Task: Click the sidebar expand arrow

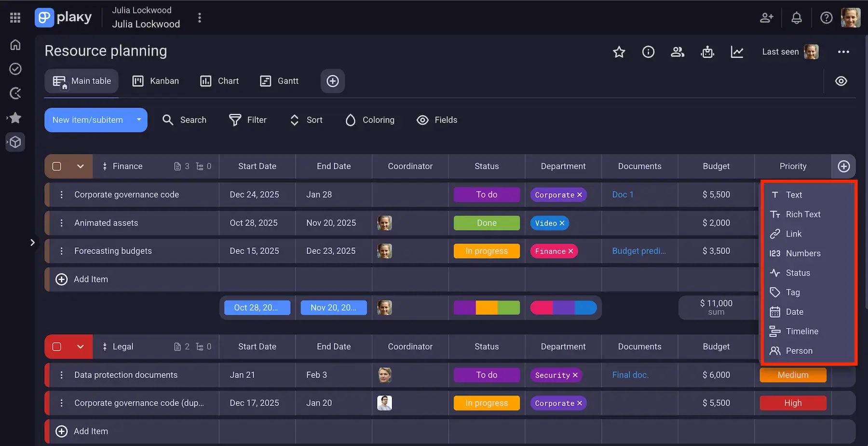Action: 33,243
